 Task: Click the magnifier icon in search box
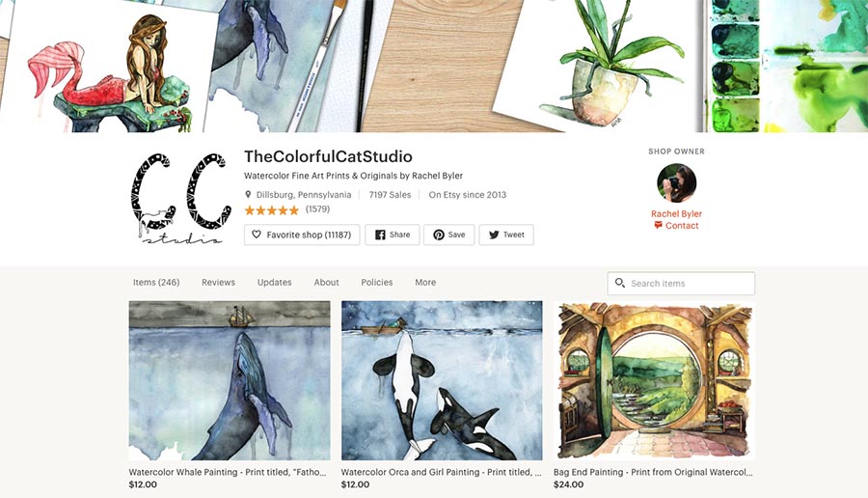pos(620,283)
